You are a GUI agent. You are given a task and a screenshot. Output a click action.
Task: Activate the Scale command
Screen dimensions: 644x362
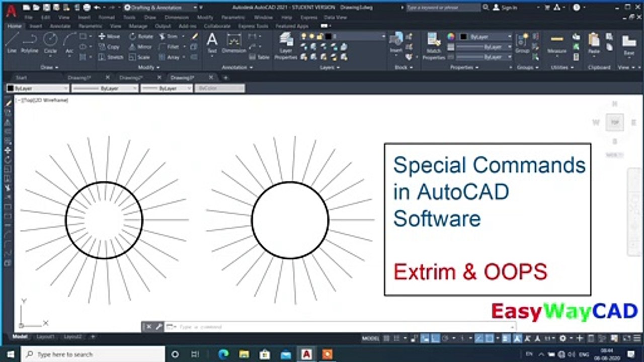pos(139,57)
